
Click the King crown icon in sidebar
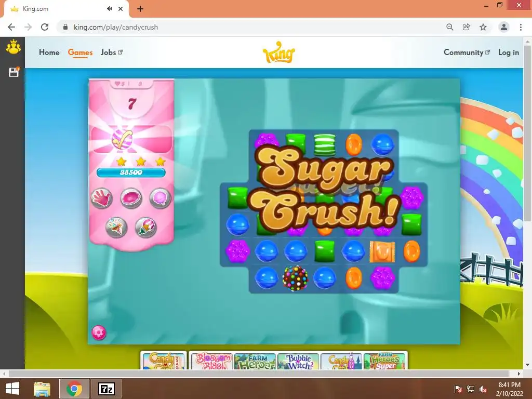[14, 47]
